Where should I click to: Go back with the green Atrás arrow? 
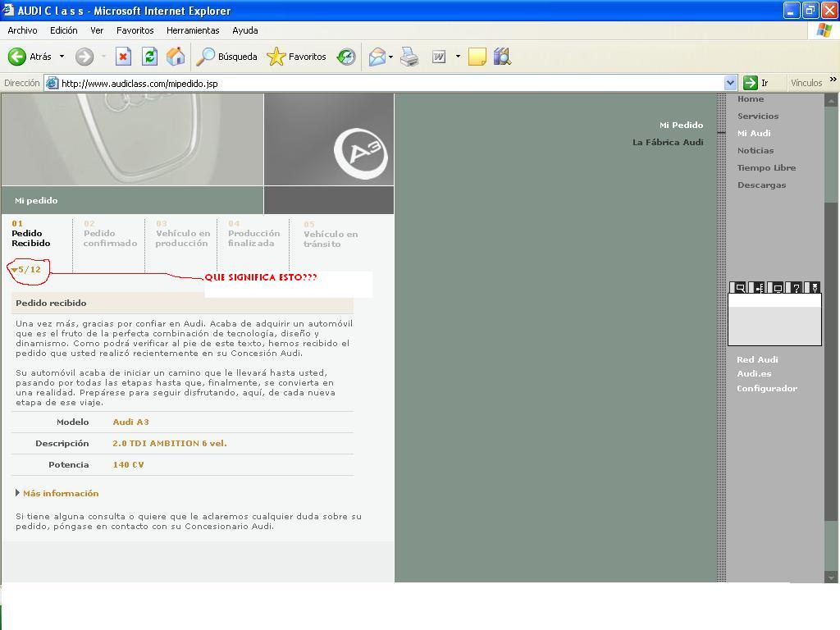17,57
